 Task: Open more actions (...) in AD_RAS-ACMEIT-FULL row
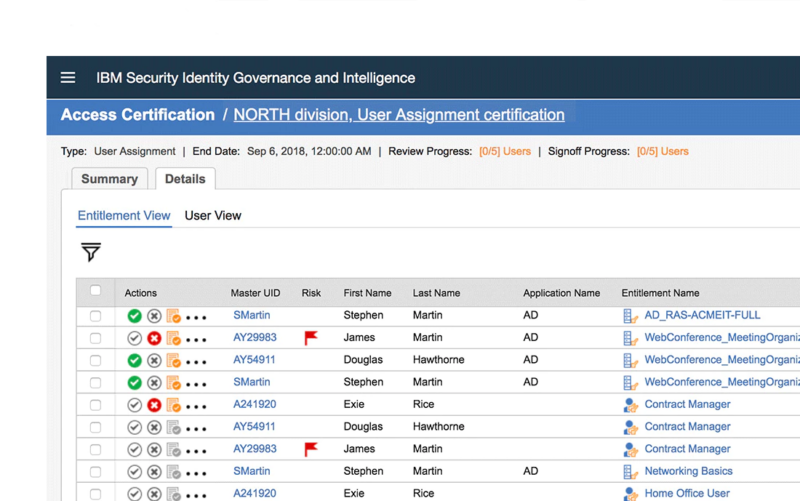[x=196, y=317]
